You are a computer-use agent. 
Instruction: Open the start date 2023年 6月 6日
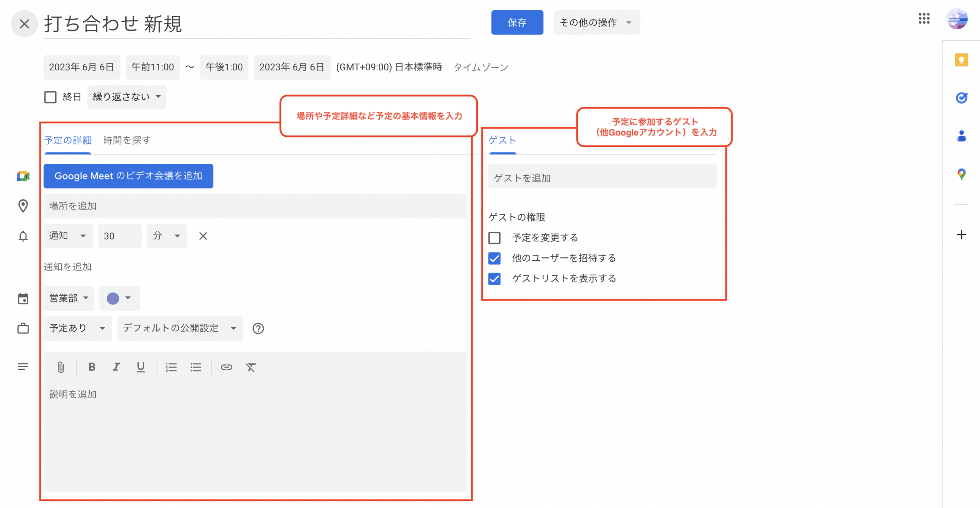(x=82, y=67)
